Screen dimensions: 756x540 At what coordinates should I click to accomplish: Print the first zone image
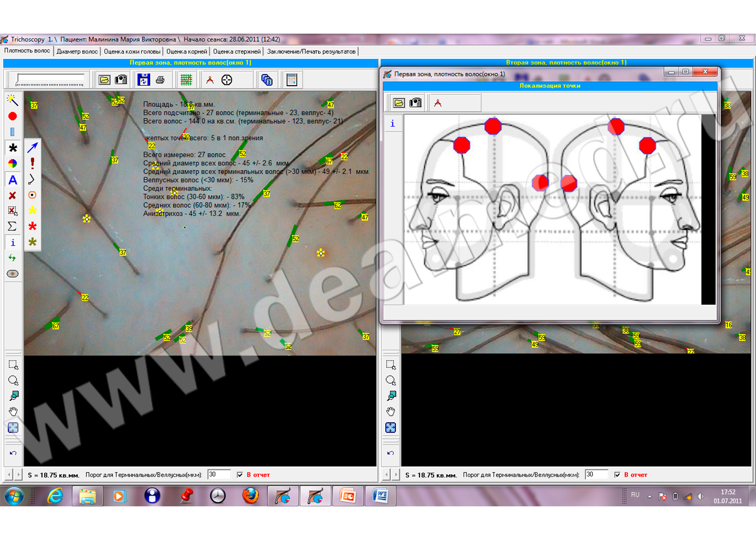pyautogui.click(x=160, y=80)
